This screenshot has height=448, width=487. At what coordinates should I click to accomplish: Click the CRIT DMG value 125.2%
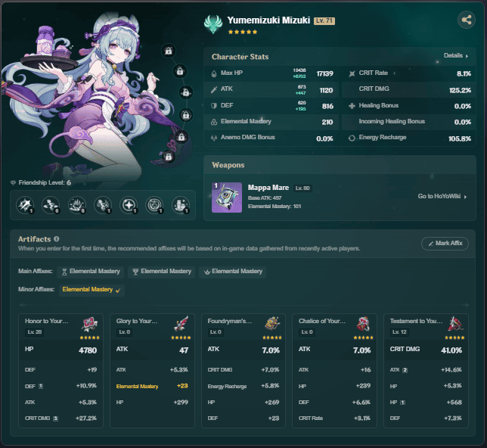tap(460, 90)
